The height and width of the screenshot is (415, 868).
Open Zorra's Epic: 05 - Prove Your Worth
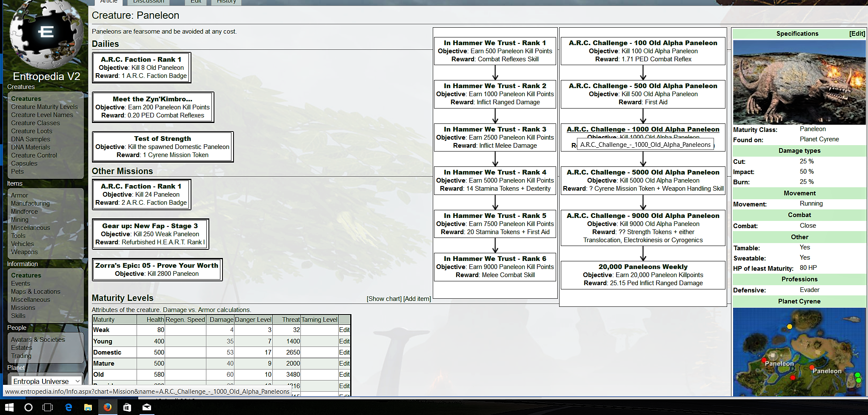coord(157,266)
